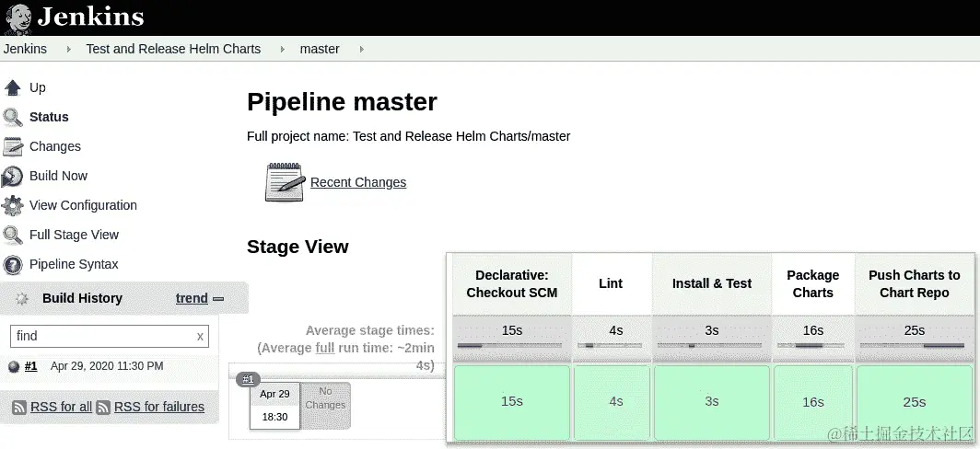Viewport: 980px width, 449px height.
Task: Open the Status sidebar item
Action: [49, 117]
